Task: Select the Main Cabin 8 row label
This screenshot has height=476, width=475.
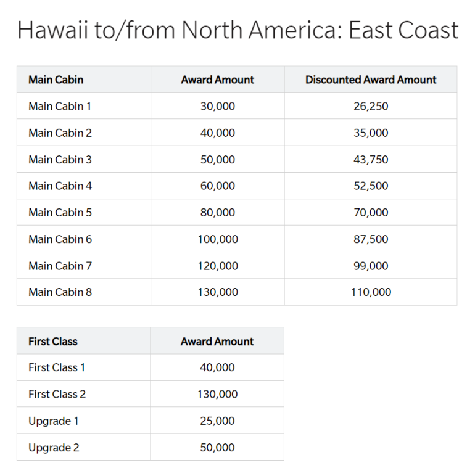Action: coord(60,292)
